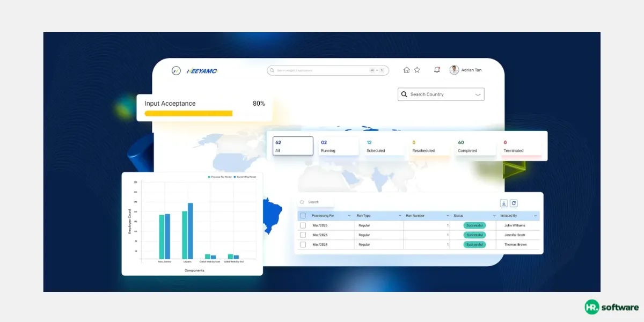The width and height of the screenshot is (644, 322).
Task: Click Adrian Tan's profile avatar
Action: coord(454,70)
